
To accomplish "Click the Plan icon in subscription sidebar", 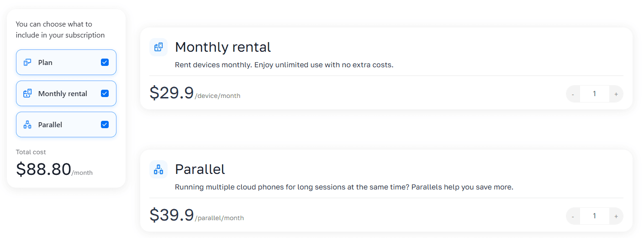I will pos(27,62).
